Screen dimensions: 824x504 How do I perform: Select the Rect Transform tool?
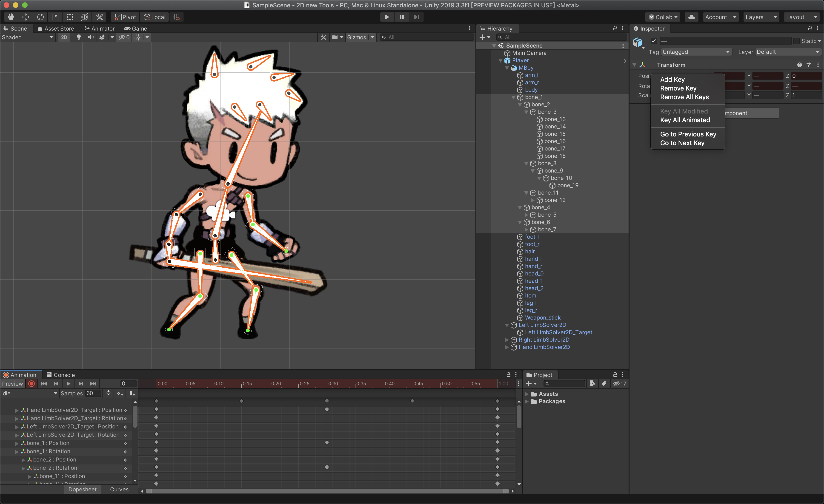click(70, 17)
